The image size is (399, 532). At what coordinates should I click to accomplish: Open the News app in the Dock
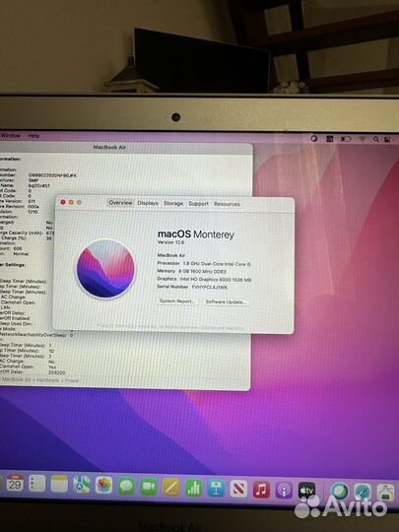[238, 489]
